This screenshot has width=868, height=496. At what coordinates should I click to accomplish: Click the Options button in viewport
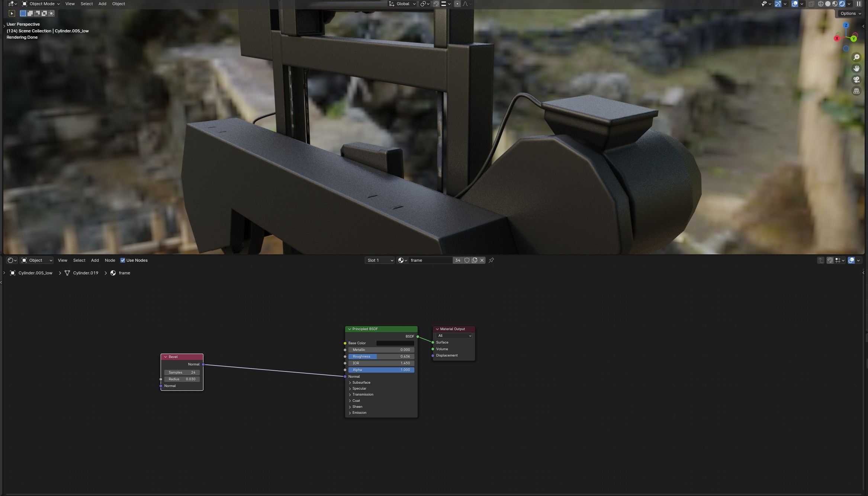coord(851,13)
